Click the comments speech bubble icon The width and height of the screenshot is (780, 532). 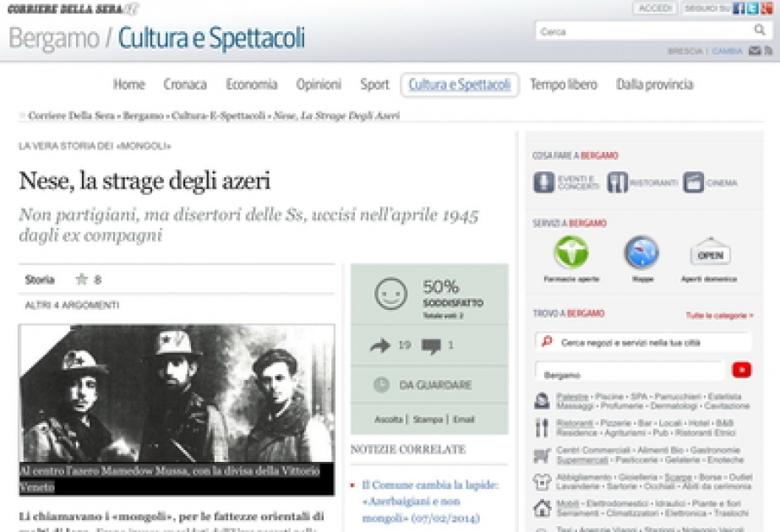point(431,346)
